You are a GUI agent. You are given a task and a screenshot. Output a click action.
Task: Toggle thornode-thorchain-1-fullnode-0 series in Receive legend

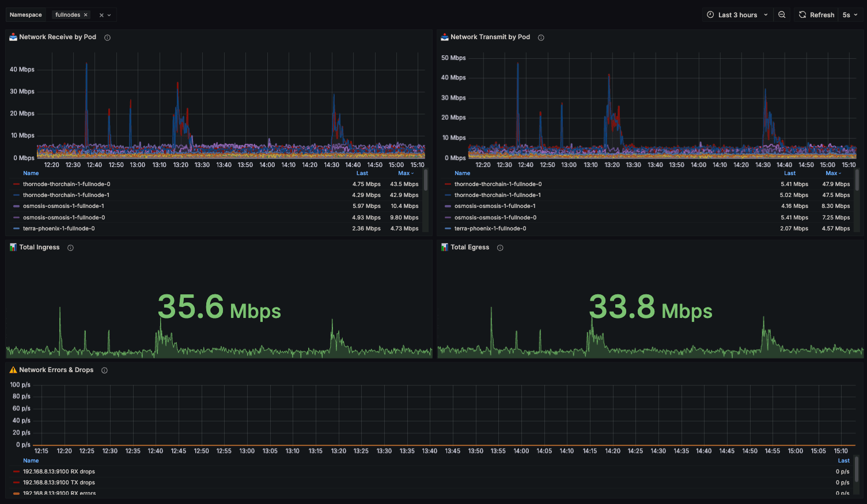tap(66, 184)
